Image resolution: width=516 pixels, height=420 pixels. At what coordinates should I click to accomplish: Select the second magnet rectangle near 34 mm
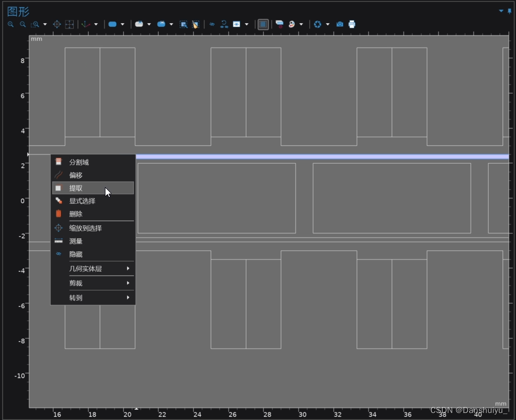coord(392,198)
